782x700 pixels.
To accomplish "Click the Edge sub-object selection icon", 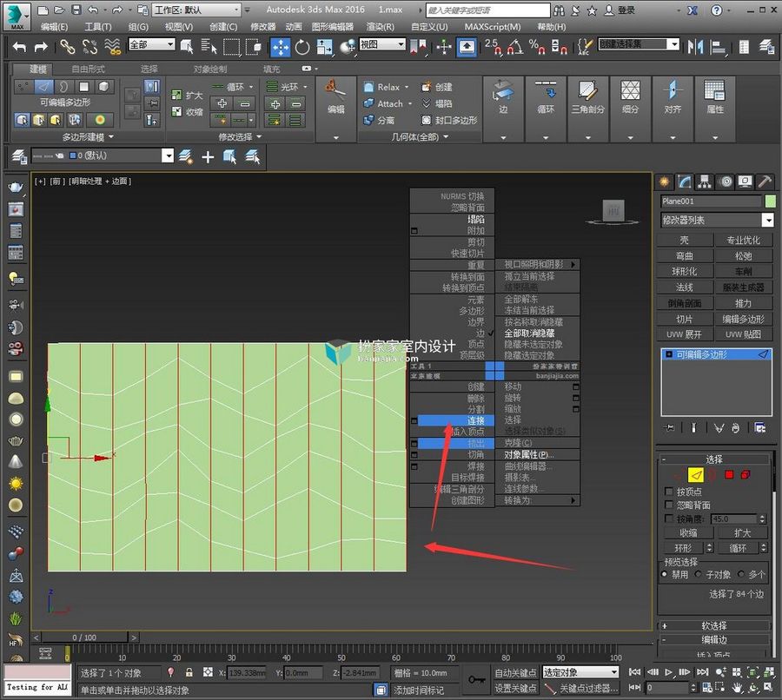I will coord(696,475).
